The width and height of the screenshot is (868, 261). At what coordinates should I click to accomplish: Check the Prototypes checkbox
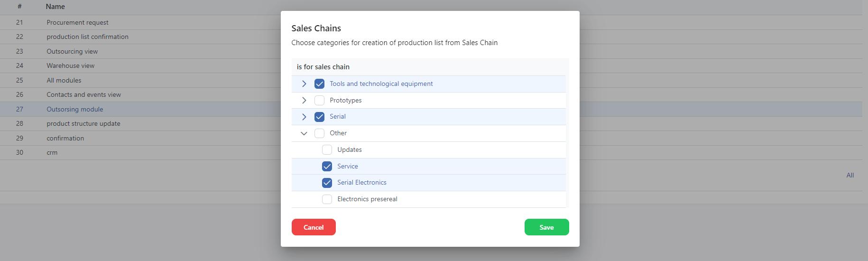pyautogui.click(x=319, y=101)
